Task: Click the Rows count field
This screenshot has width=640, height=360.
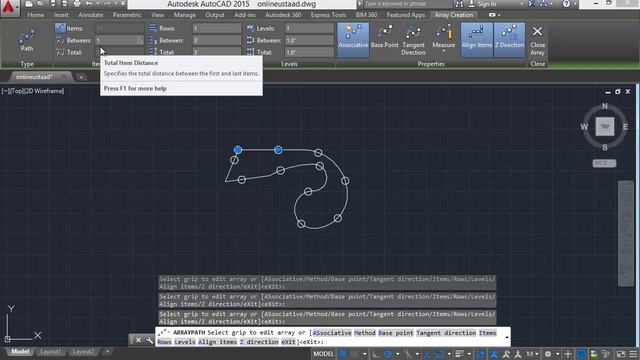Action: click(217, 28)
